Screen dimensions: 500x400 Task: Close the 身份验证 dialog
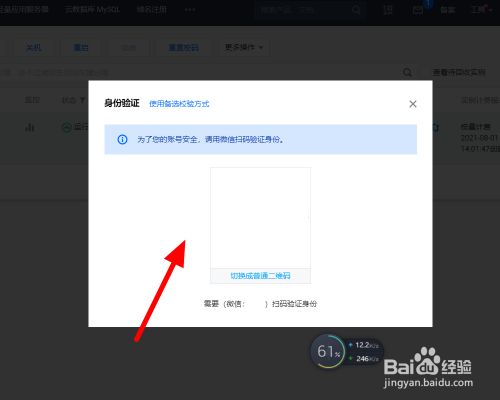(413, 104)
